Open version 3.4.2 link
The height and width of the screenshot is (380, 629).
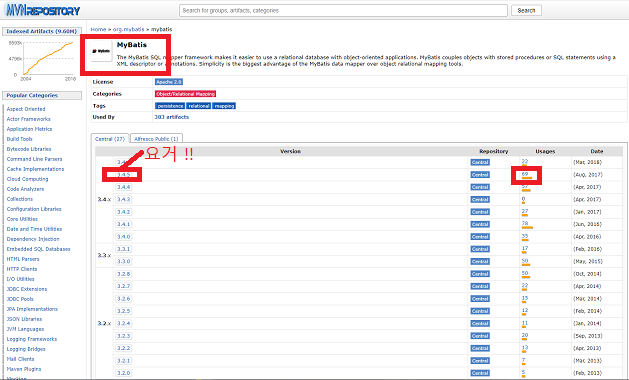coord(124,212)
